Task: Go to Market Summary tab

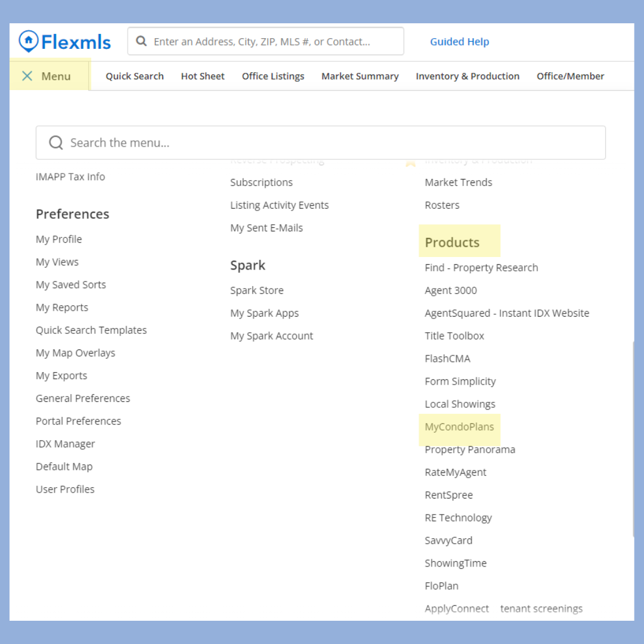Action: pyautogui.click(x=360, y=76)
